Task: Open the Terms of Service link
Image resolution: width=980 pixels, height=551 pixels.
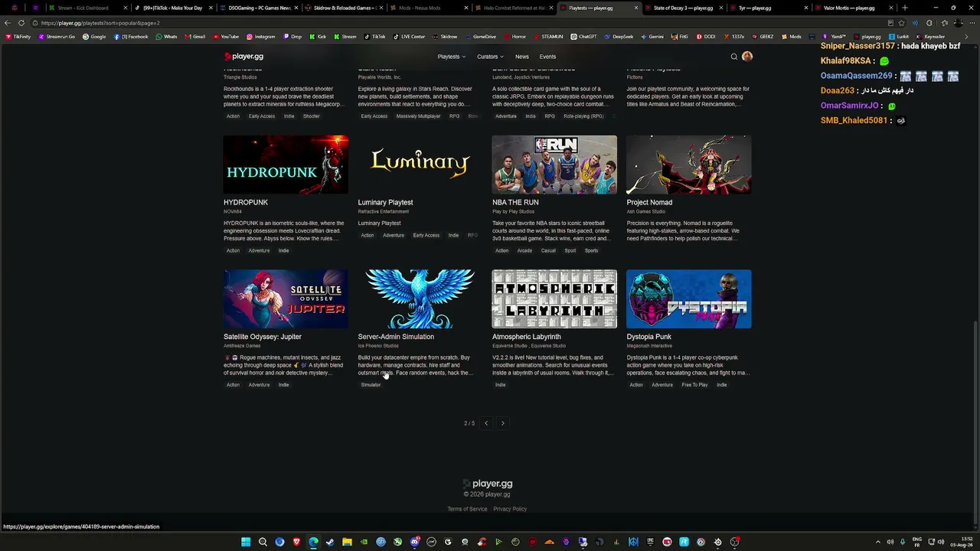Action: coord(467,509)
